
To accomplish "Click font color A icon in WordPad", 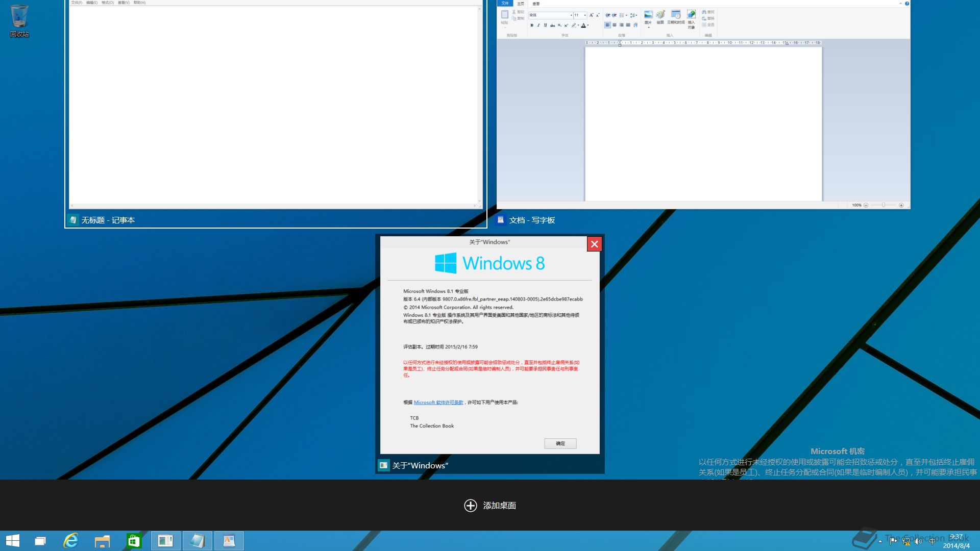I will click(x=583, y=25).
